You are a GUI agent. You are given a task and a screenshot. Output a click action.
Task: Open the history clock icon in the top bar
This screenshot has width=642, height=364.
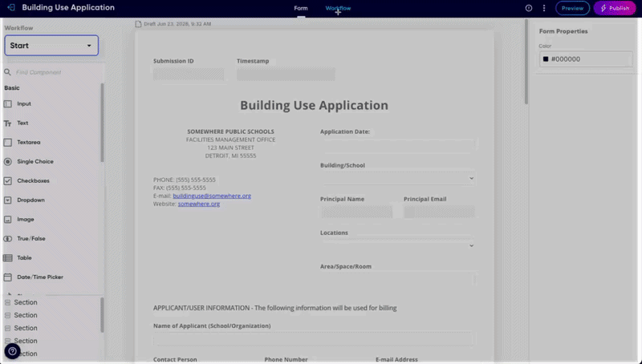click(529, 8)
